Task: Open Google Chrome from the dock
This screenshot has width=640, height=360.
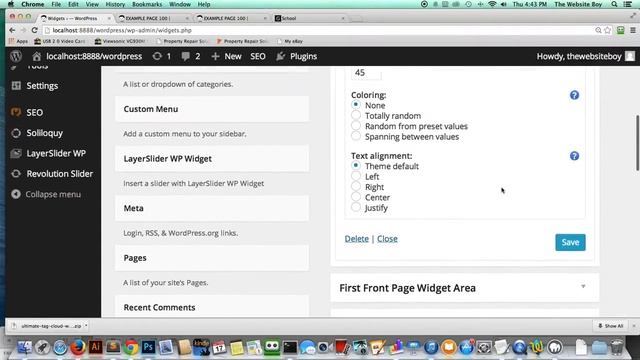Action: point(131,347)
